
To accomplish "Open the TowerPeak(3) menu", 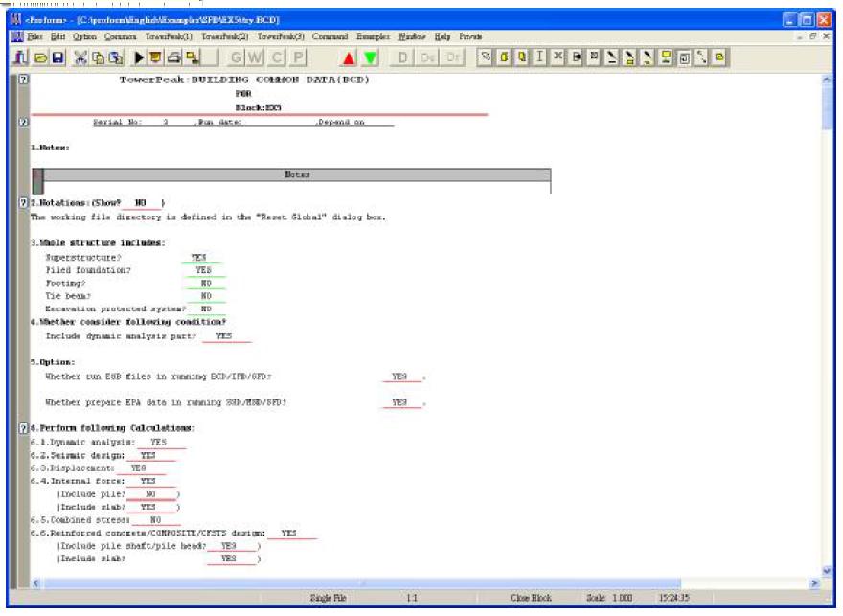I will coord(281,36).
